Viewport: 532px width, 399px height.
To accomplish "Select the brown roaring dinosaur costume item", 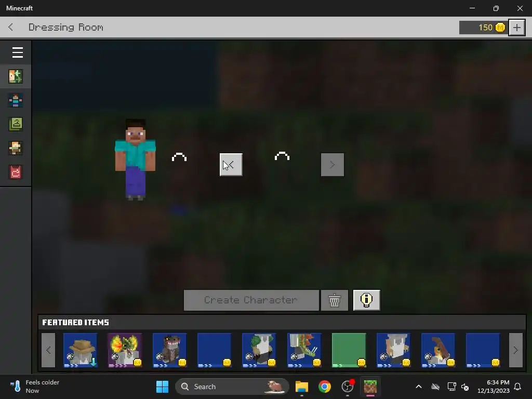I will (x=170, y=350).
